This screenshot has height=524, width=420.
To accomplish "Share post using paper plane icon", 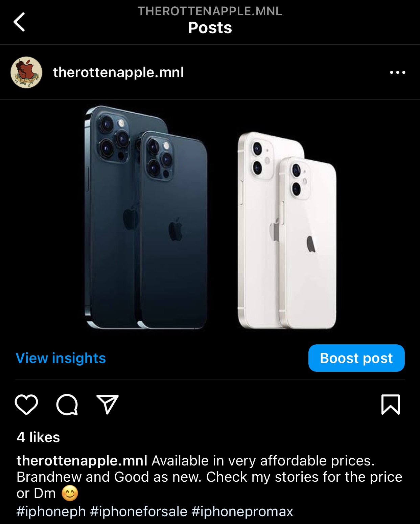I will 108,404.
